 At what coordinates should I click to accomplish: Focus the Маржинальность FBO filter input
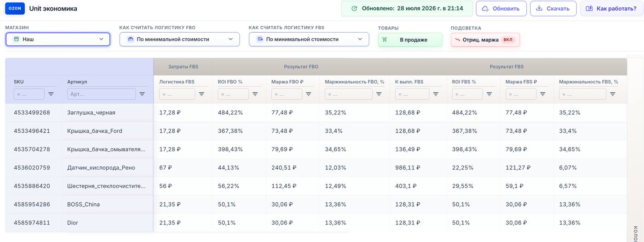coord(348,94)
